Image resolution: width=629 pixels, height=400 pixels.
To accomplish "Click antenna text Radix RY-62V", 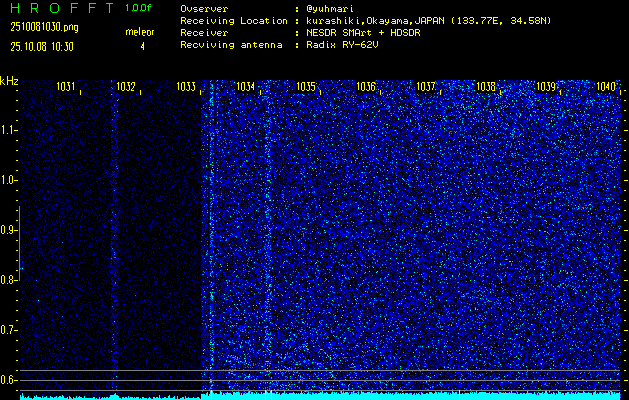I will coord(342,45).
